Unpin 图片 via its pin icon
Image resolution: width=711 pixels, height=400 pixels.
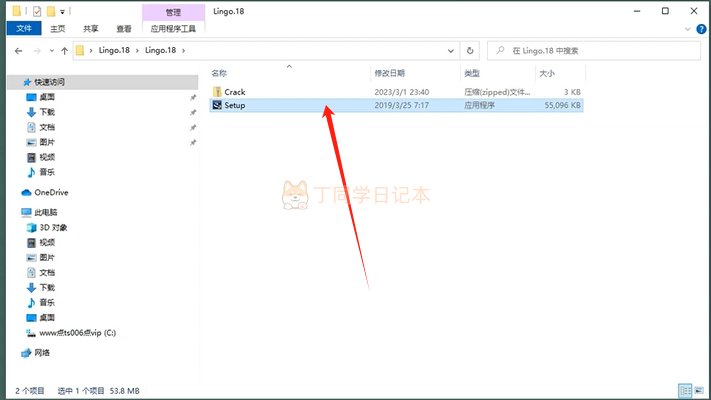[x=193, y=142]
